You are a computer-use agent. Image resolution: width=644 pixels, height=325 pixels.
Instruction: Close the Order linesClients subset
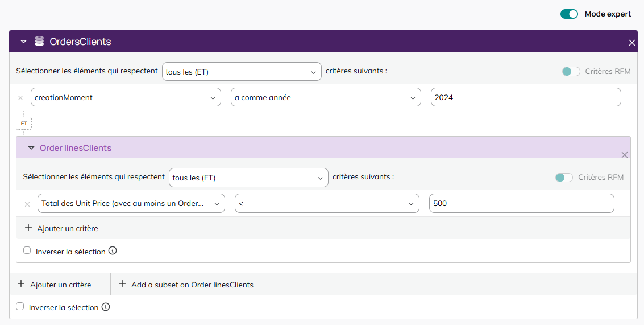[624, 155]
